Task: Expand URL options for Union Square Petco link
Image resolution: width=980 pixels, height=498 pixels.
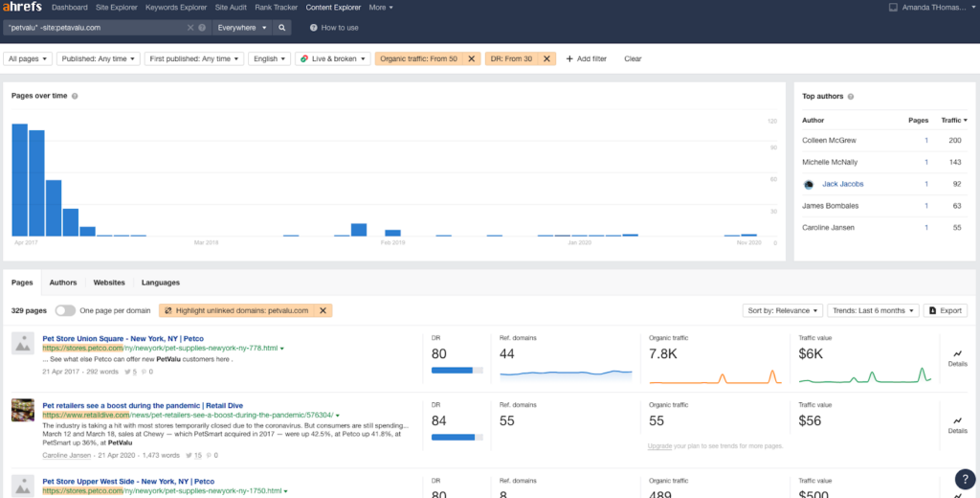Action: tap(282, 349)
